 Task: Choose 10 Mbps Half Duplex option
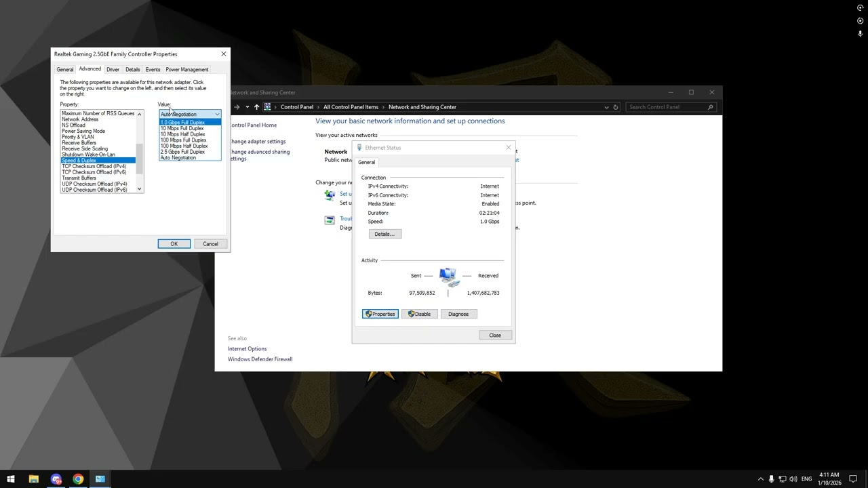coord(190,134)
